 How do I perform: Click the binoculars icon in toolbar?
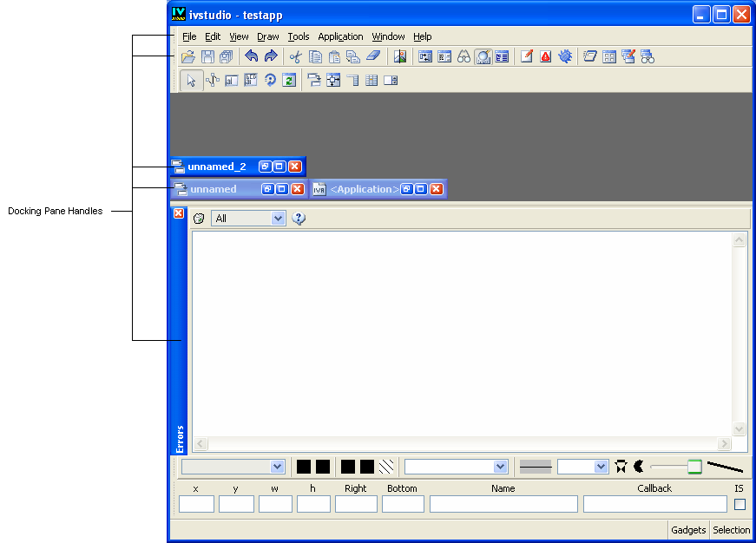pyautogui.click(x=464, y=57)
